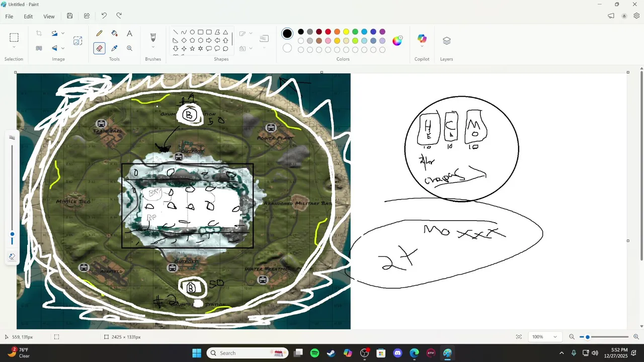Screen dimensions: 644x362
Task: Pick the Oval shape
Action: pos(192,32)
